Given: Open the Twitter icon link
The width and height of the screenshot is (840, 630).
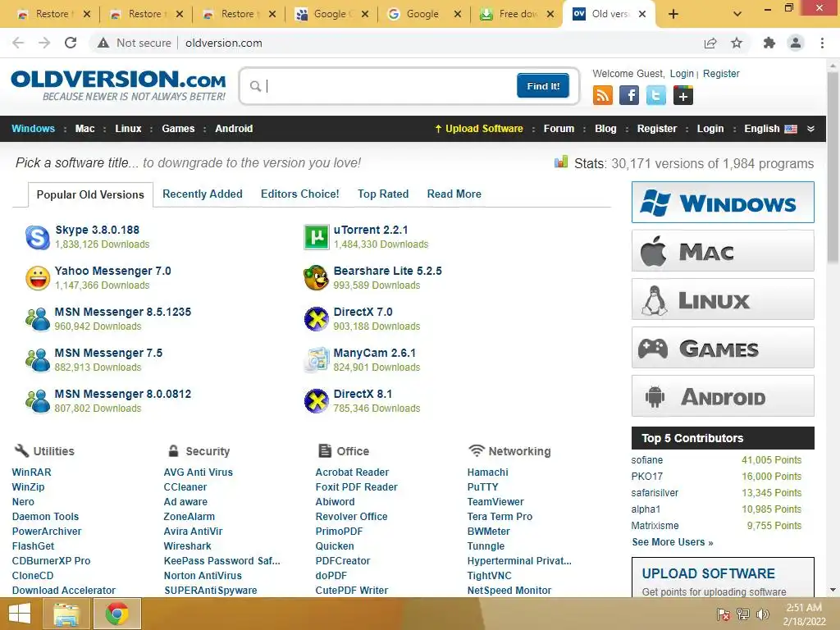Looking at the screenshot, I should pyautogui.click(x=655, y=96).
